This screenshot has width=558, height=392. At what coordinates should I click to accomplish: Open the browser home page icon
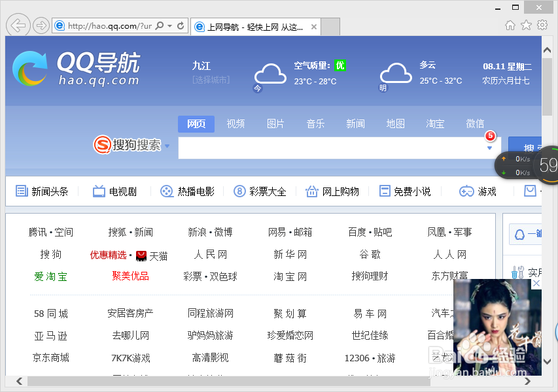pyautogui.click(x=510, y=25)
